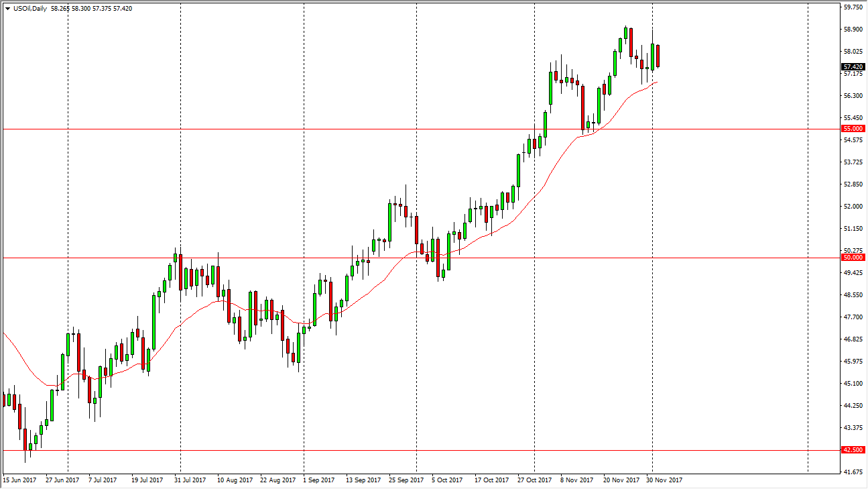Viewport: 868px width, 489px height.
Task: Click the 54.575 price axis label
Action: click(853, 140)
